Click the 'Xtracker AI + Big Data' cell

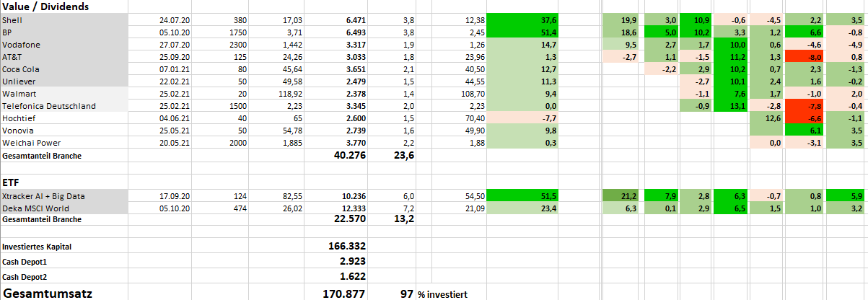click(x=64, y=196)
